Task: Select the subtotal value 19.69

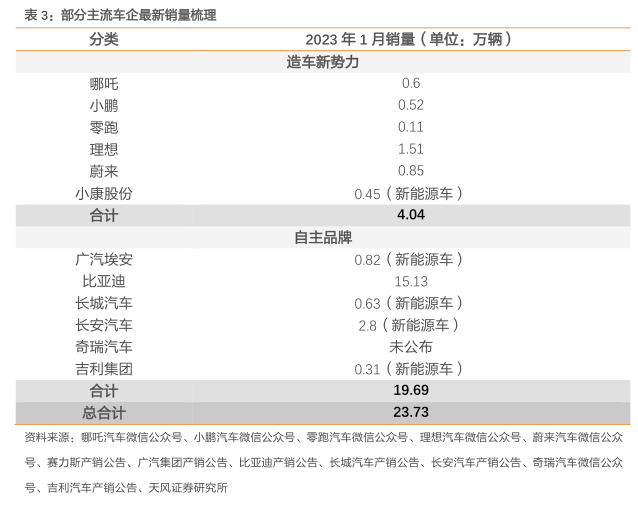Action: click(x=411, y=390)
